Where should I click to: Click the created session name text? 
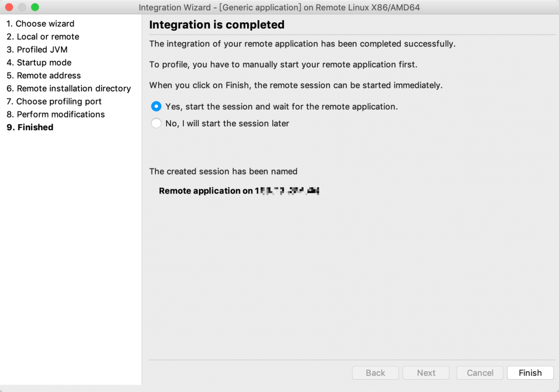point(239,191)
